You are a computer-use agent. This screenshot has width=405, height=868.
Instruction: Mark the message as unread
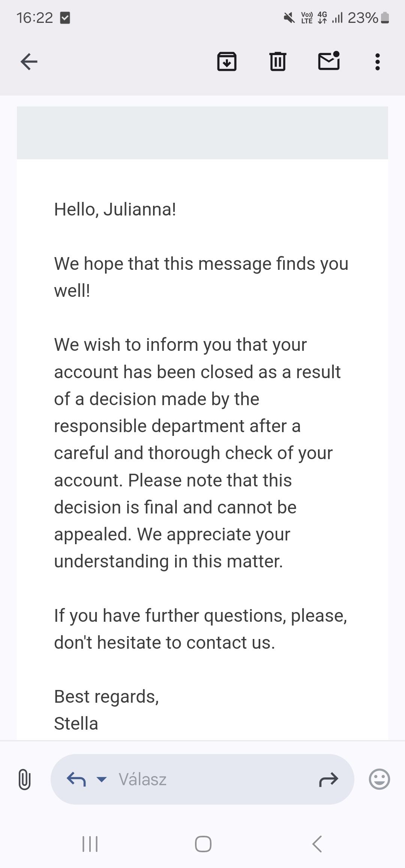tap(329, 61)
